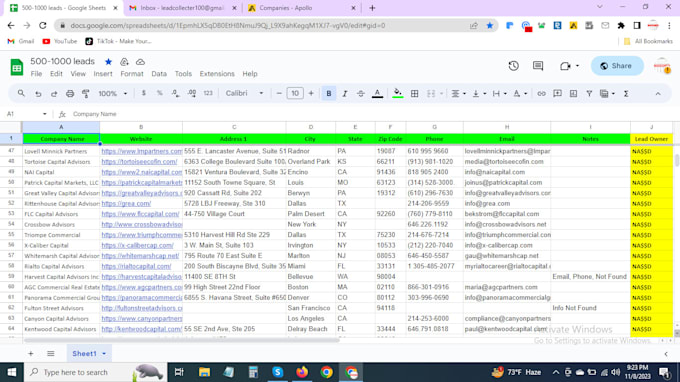The width and height of the screenshot is (680, 382).
Task: Open the 100% zoom dropdown
Action: coord(112,94)
